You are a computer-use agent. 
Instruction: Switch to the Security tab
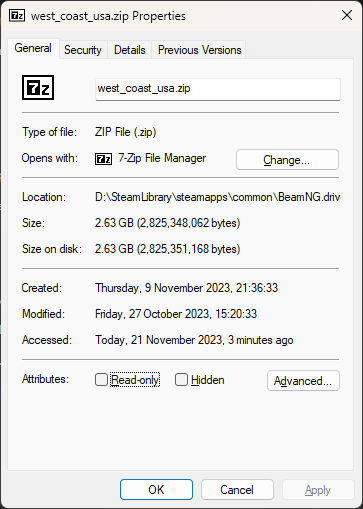point(83,50)
